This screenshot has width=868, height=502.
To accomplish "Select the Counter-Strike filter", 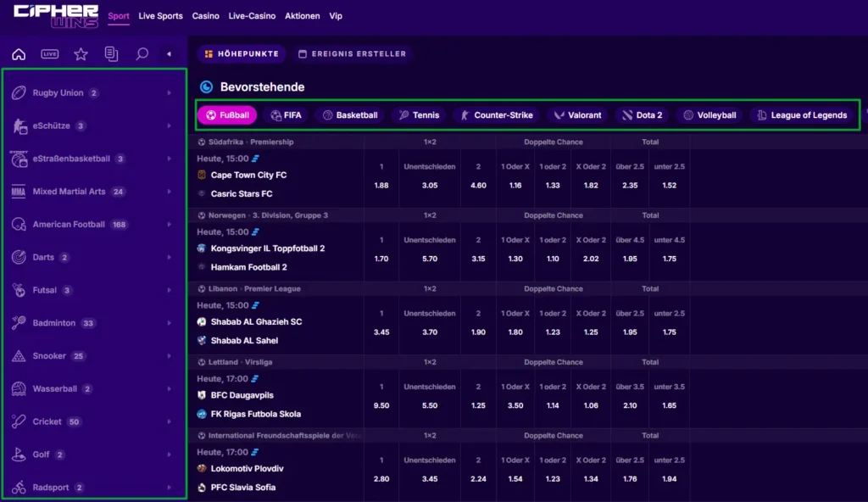I will coord(497,115).
